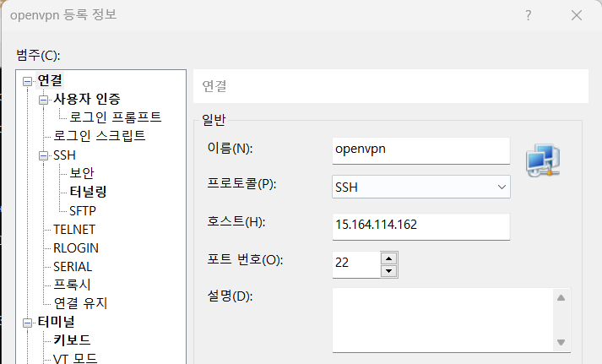The width and height of the screenshot is (602, 364).
Task: Select SSH category tree item
Action: (64, 155)
